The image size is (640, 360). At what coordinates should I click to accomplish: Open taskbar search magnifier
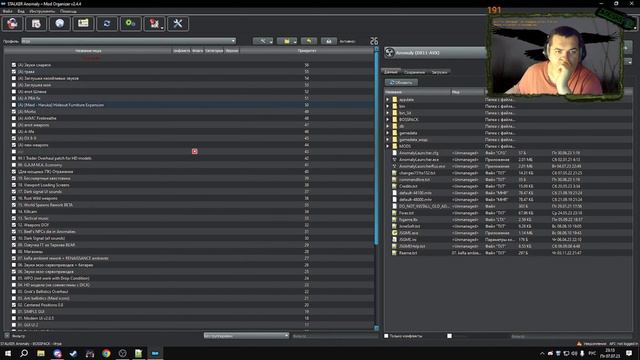24,353
